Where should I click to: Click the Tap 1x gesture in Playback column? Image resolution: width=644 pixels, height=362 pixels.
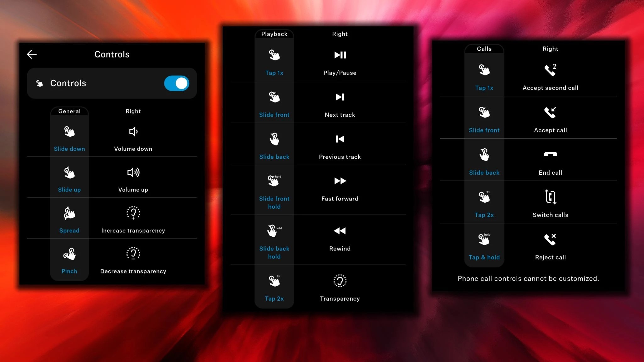coord(274,61)
